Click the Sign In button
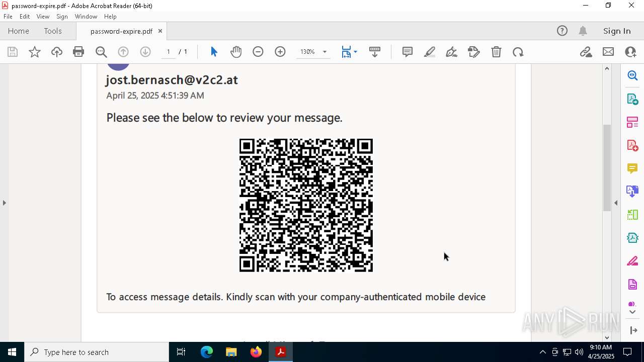 617,31
